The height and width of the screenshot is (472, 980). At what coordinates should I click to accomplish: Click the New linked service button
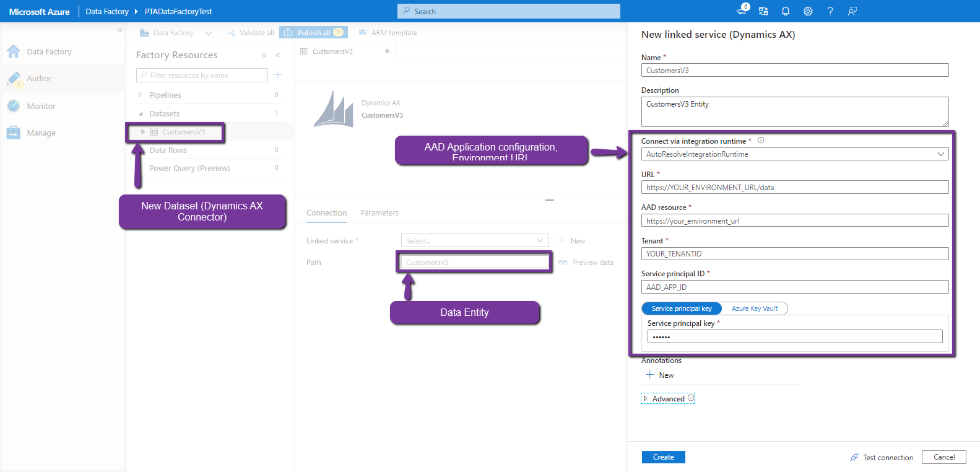point(571,240)
